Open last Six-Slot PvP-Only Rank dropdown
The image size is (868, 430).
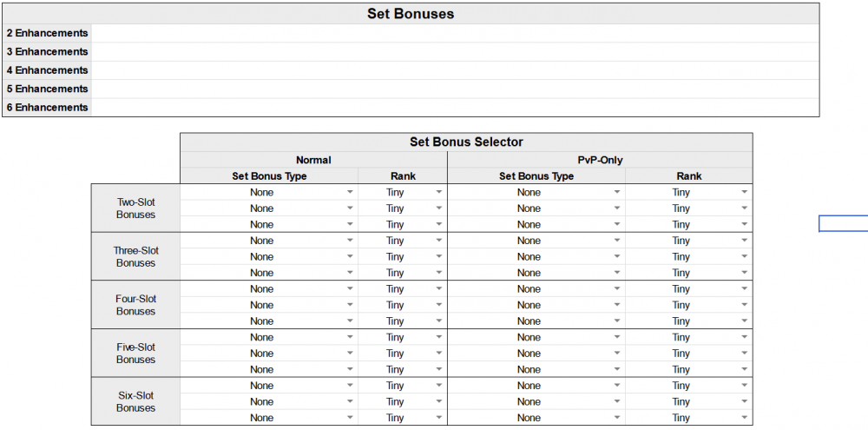click(745, 418)
